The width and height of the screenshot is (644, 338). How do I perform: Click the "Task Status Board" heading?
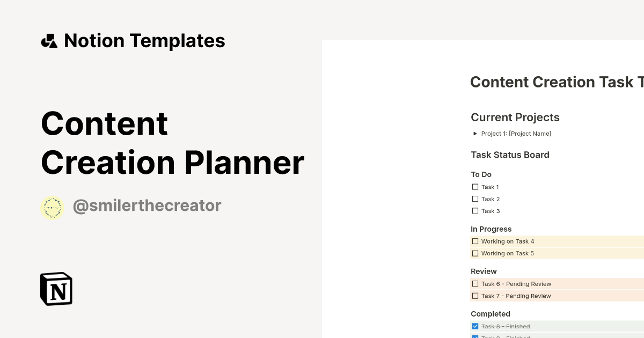pos(510,155)
